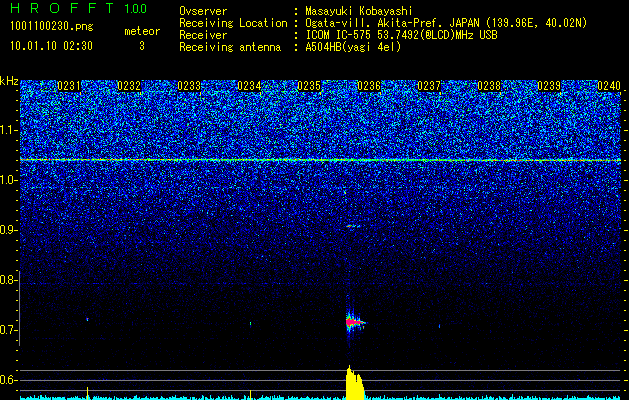Click the faint echo near 0.9 kHz
Viewport: 629px width, 400px height.
tap(353, 226)
